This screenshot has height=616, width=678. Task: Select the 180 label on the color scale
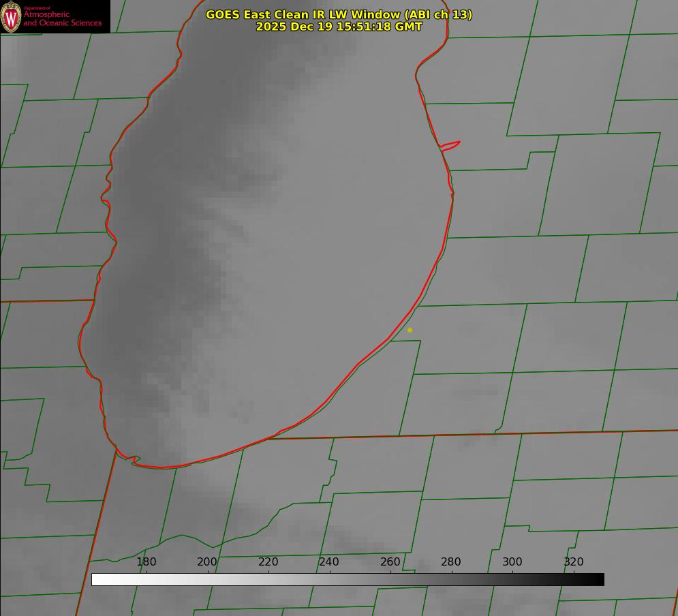[x=146, y=561]
